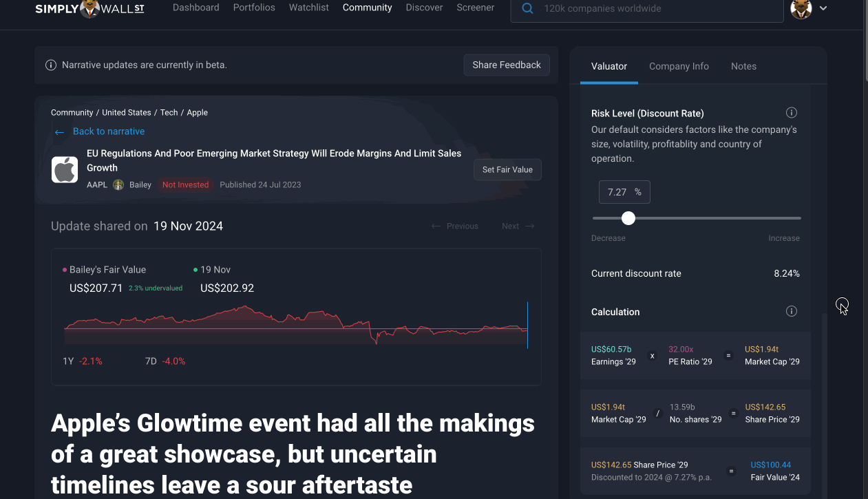Click Apple breadcrumb link
This screenshot has width=868, height=499.
point(198,112)
